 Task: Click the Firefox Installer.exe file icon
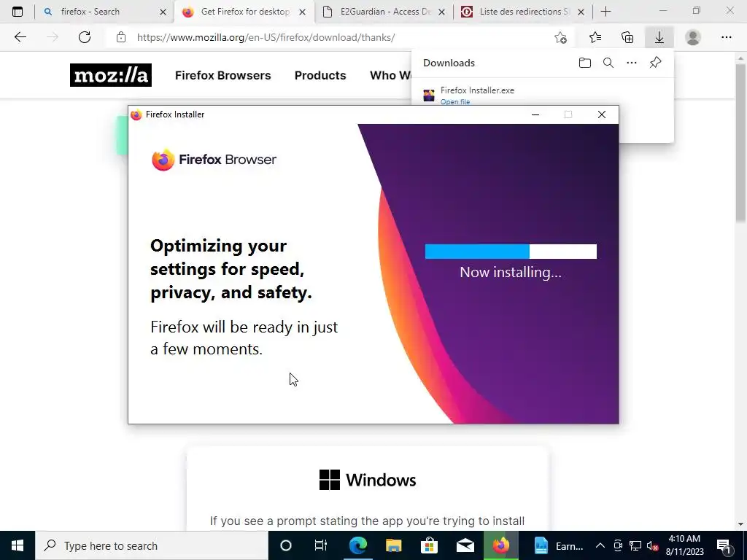tap(429, 96)
